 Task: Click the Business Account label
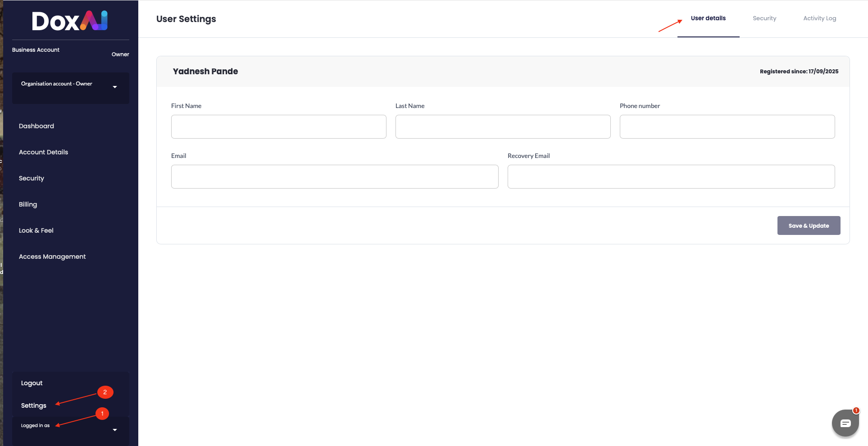(36, 50)
